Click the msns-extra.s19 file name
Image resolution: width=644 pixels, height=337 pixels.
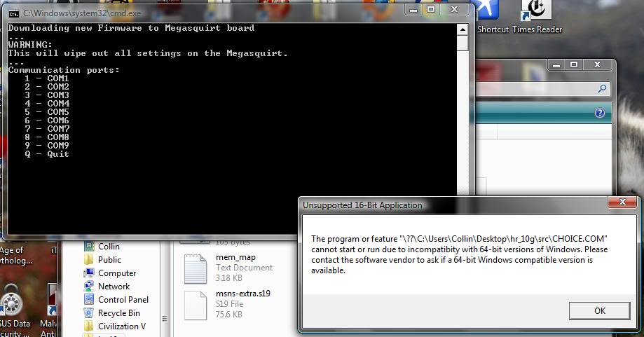point(243,293)
